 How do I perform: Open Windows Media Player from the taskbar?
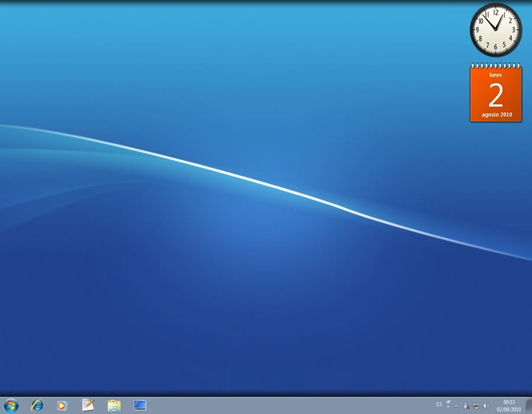(x=62, y=406)
